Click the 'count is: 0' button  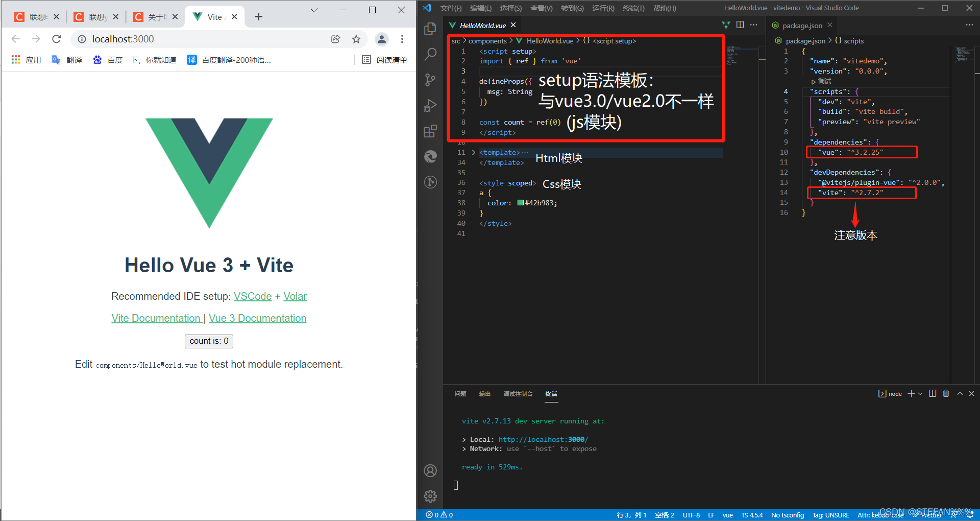209,341
